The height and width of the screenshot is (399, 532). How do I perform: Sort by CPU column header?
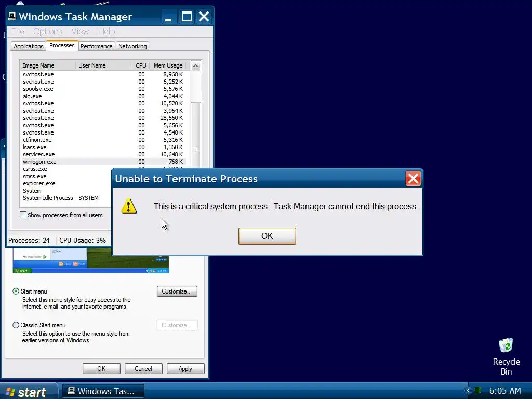point(140,65)
